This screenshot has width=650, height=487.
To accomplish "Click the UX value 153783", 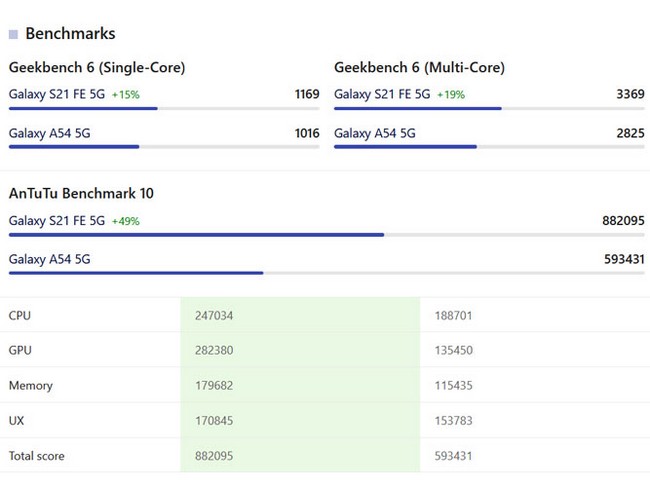I will coord(454,421).
